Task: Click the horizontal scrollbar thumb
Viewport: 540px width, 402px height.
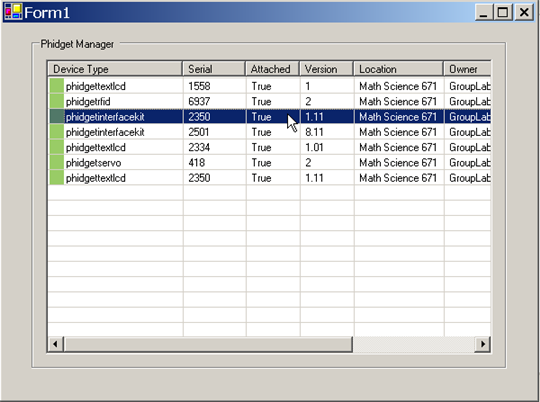Action: click(208, 344)
